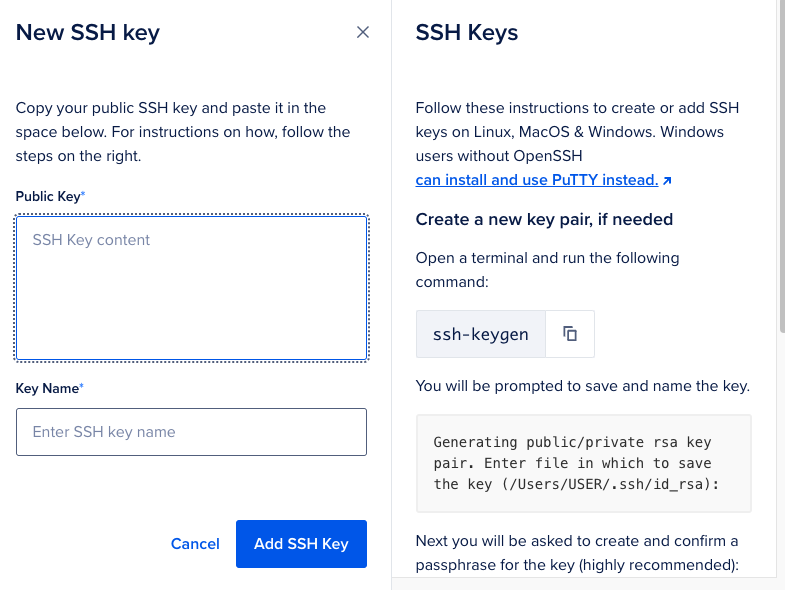Open the 'can install and use PuTTY instead' link
785x590 pixels.
[537, 180]
